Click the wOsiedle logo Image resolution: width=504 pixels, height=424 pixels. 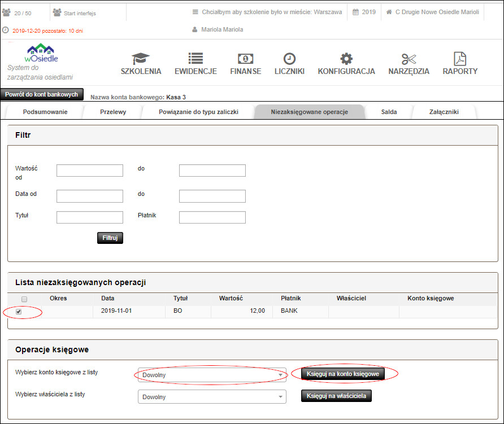point(41,54)
